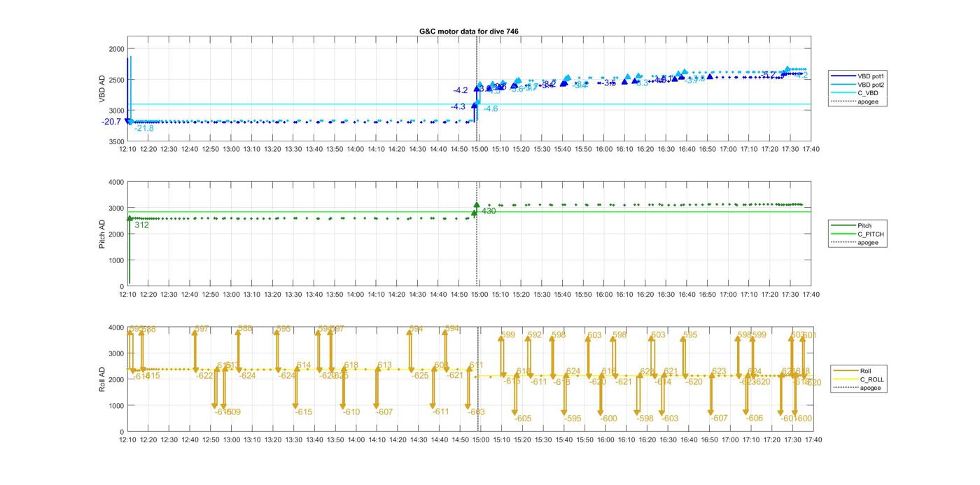Select the "Pitch AD" y-axis label
Image resolution: width=980 pixels, height=485 pixels.
point(102,235)
